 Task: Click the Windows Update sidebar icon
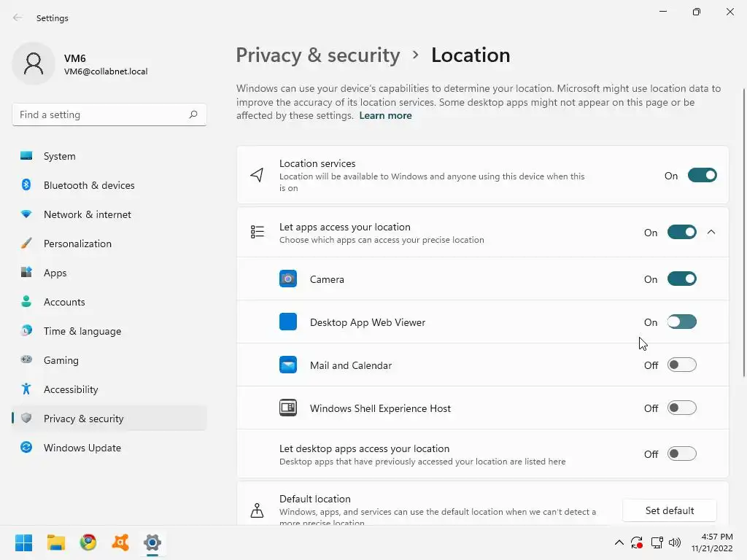click(26, 448)
